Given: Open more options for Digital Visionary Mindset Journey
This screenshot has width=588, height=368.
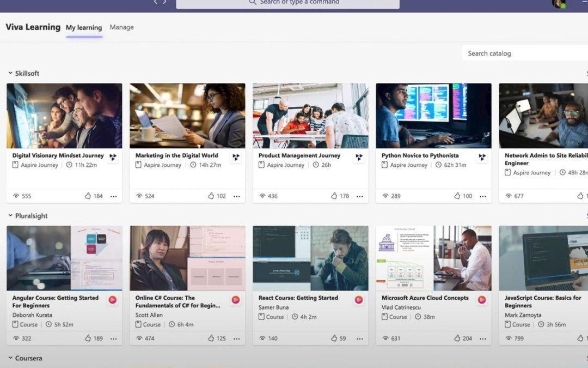Looking at the screenshot, I should point(114,196).
